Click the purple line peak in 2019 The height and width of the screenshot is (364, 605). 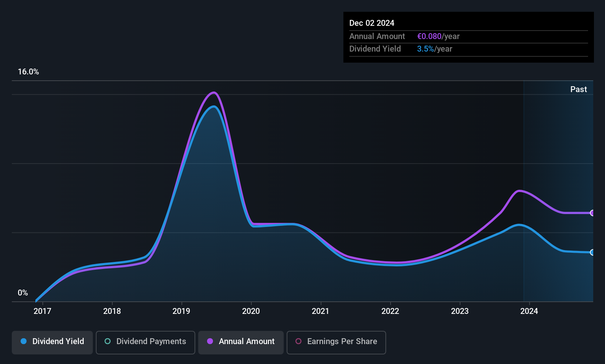click(214, 92)
